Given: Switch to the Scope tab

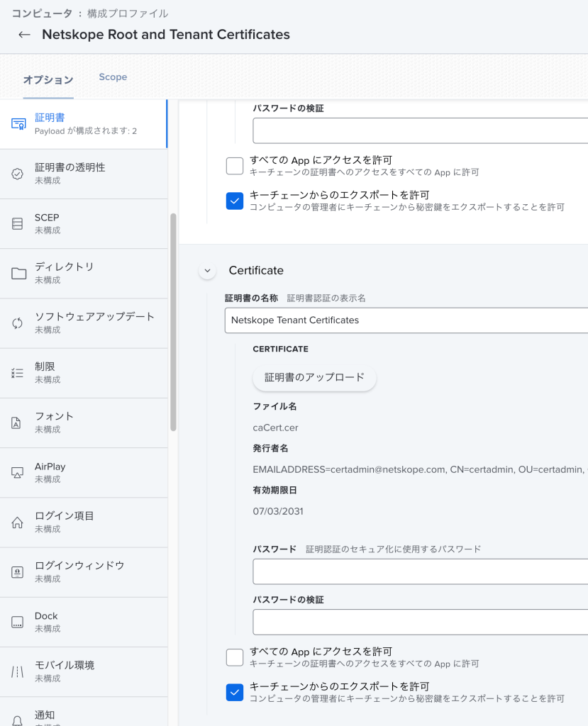Looking at the screenshot, I should (x=113, y=77).
